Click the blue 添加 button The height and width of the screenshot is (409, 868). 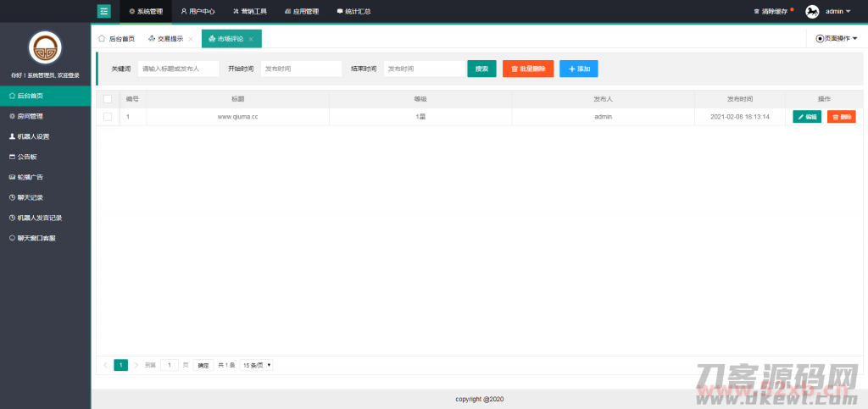578,69
